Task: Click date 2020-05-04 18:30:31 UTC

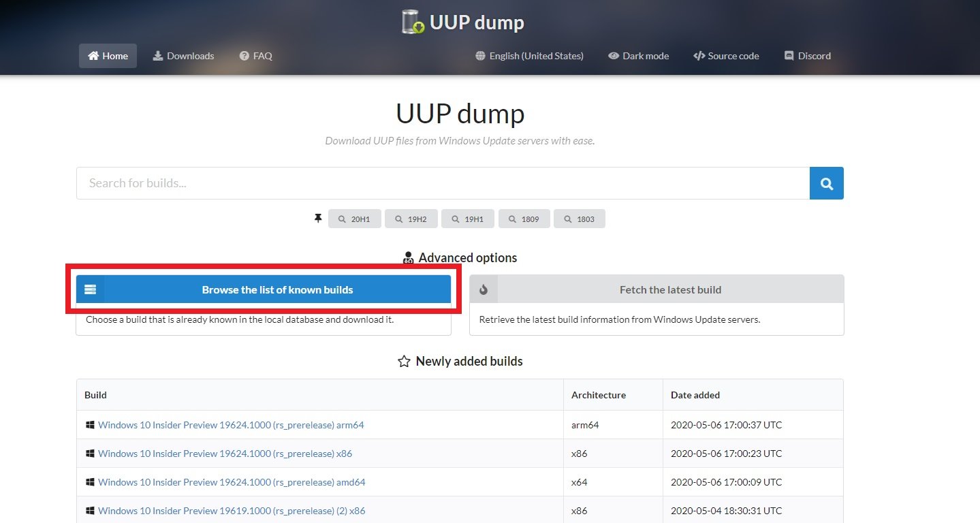Action: [x=727, y=511]
